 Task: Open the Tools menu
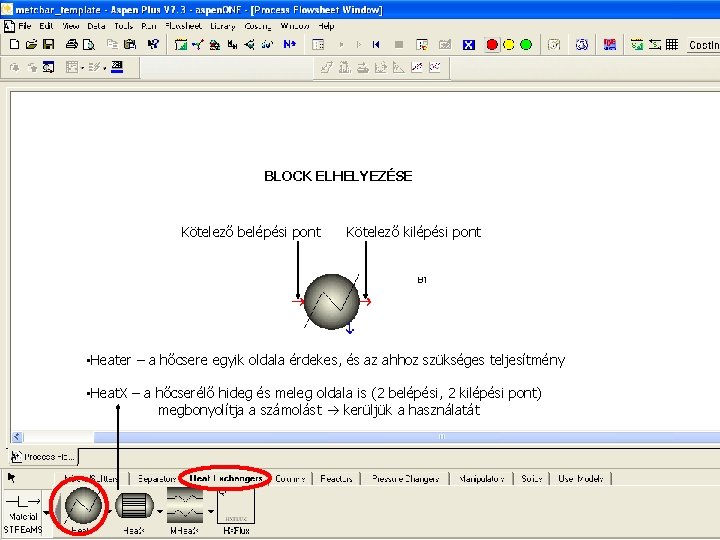[x=124, y=26]
